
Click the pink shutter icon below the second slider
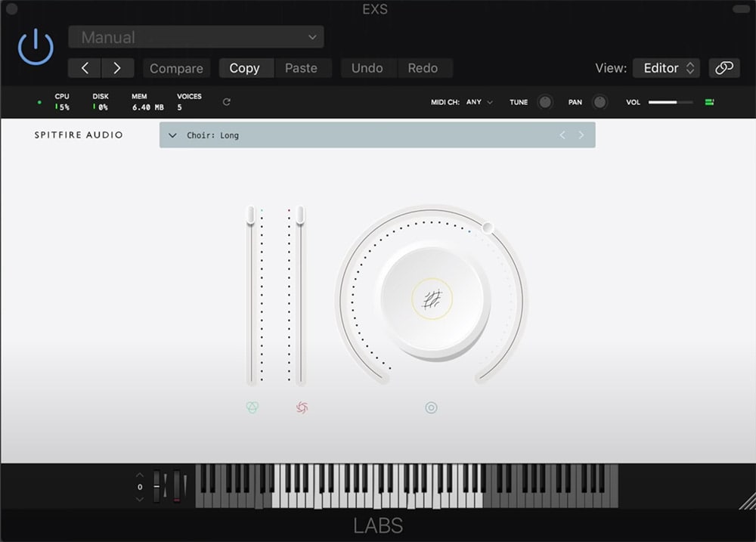click(302, 407)
